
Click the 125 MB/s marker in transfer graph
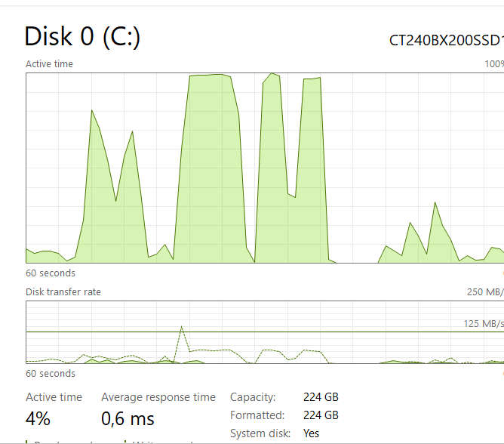[x=483, y=324]
